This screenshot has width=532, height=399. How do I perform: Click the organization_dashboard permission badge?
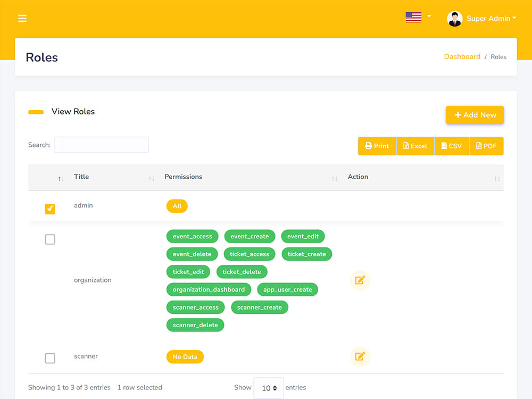209,289
